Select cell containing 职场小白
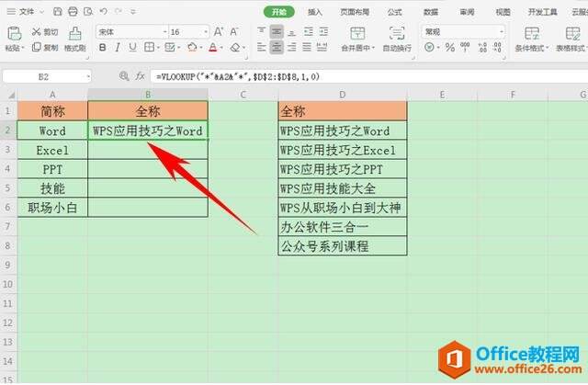The height and width of the screenshot is (385, 588). point(52,208)
